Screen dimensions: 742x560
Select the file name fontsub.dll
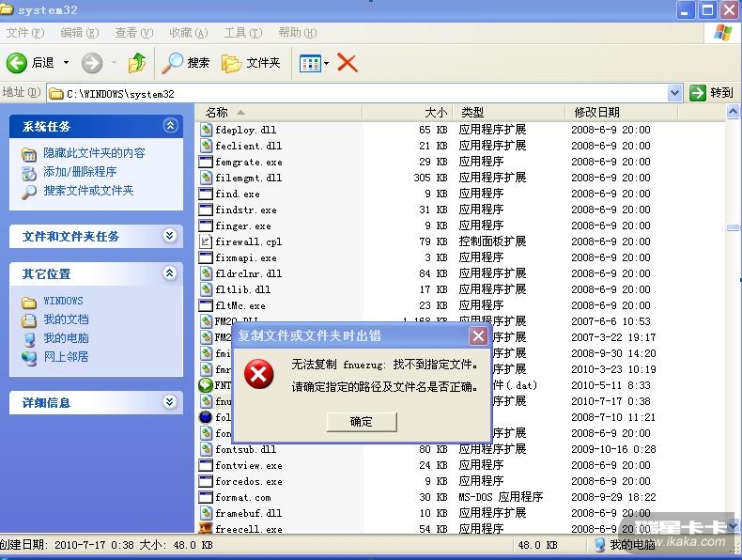tap(245, 449)
